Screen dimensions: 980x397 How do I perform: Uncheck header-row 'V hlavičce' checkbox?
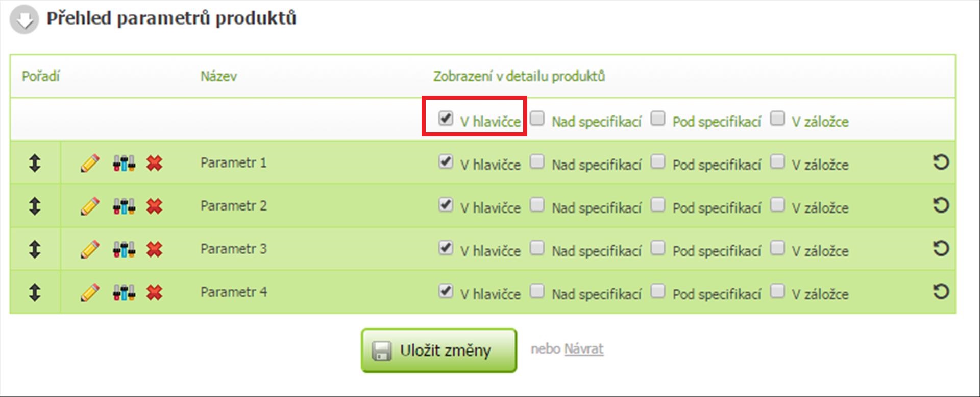coord(446,119)
